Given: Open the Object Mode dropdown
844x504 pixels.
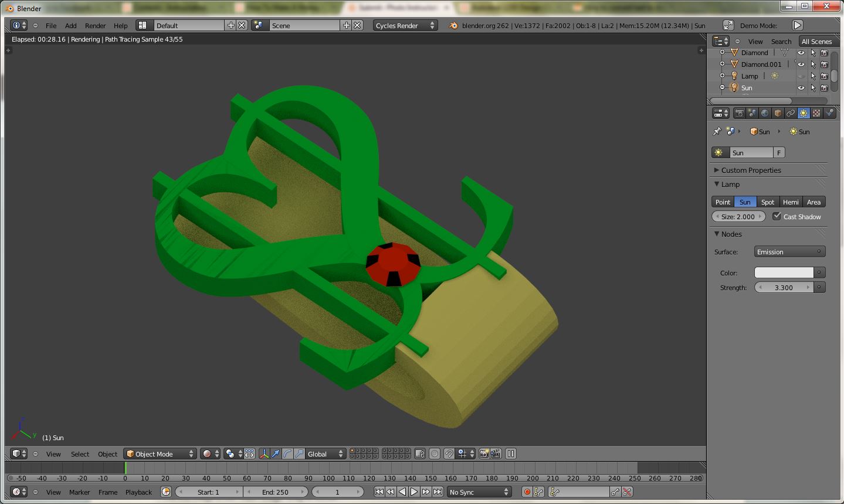Looking at the screenshot, I should tap(160, 454).
